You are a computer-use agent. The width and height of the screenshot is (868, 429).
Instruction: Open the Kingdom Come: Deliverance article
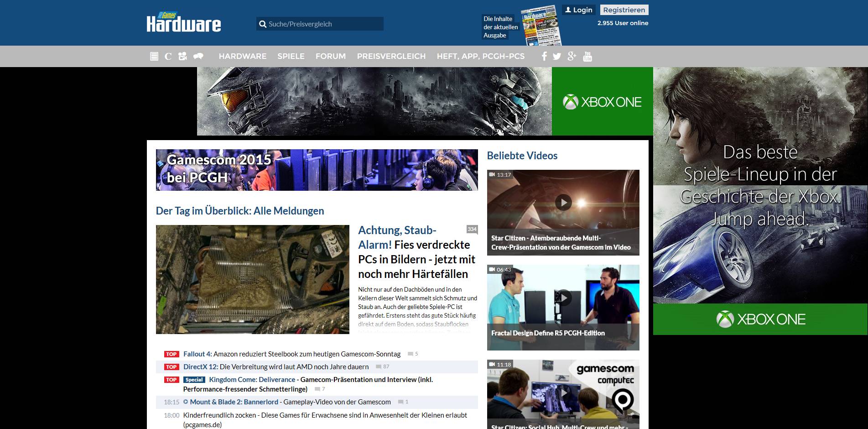308,384
